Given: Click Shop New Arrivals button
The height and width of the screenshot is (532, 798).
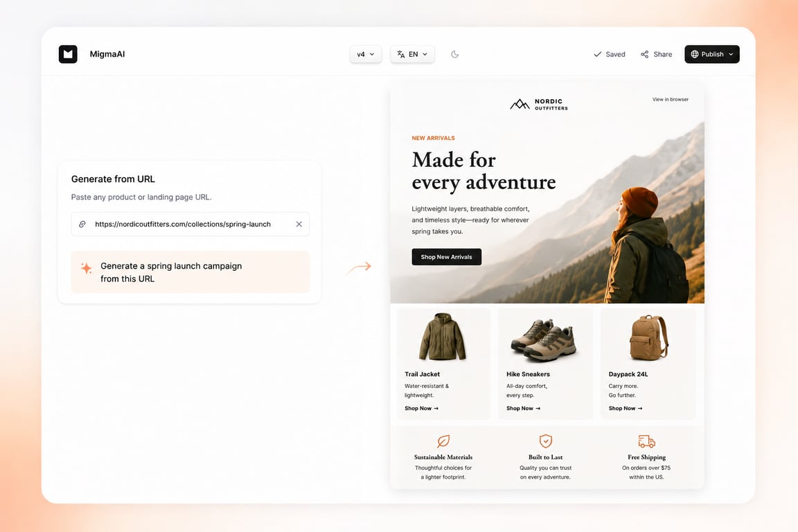Looking at the screenshot, I should (446, 256).
